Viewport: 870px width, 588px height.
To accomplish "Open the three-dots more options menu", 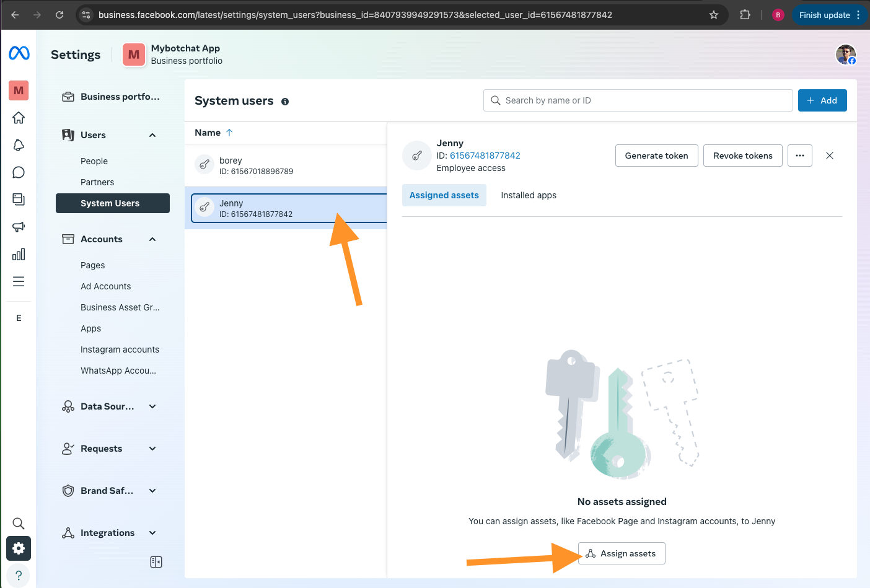I will [x=799, y=156].
